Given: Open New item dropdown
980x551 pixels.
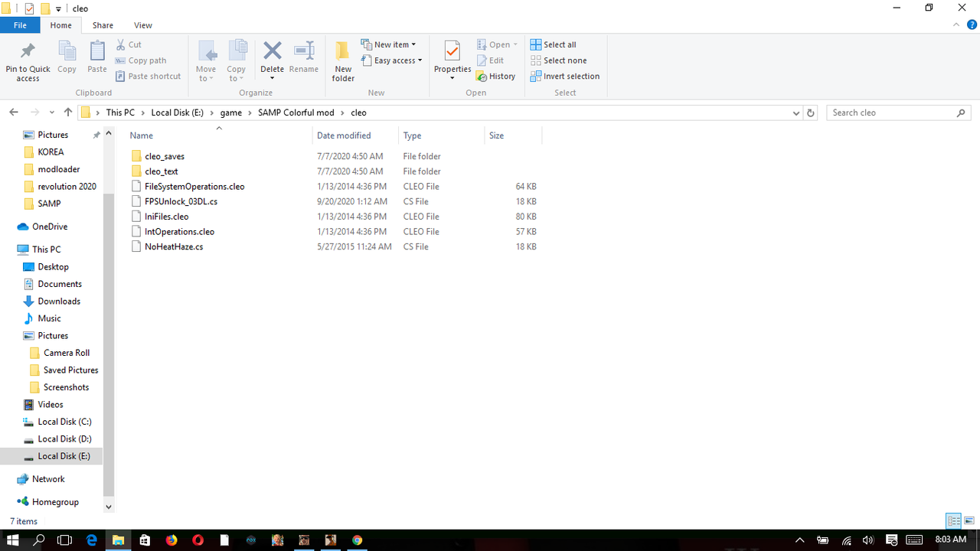Looking at the screenshot, I should [388, 44].
